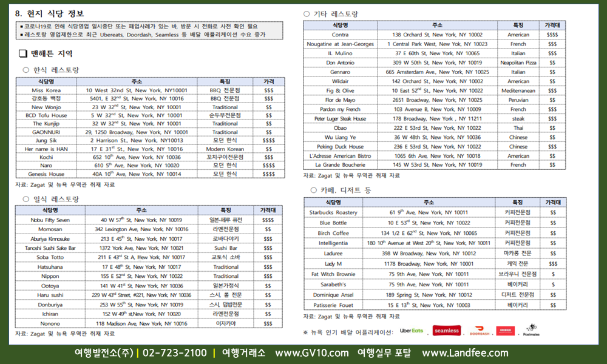Click the 일식 레스토랑 subheading
607x364 pixels.
(x=56, y=199)
